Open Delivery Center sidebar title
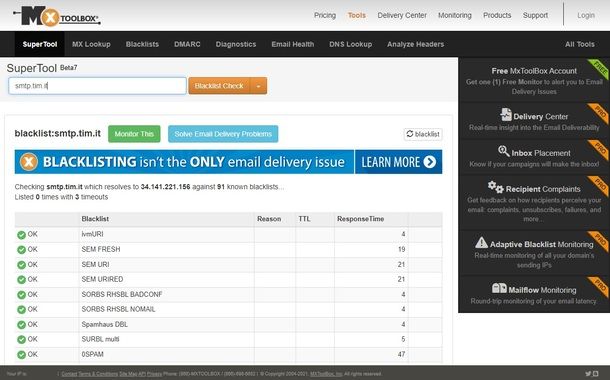 540,117
